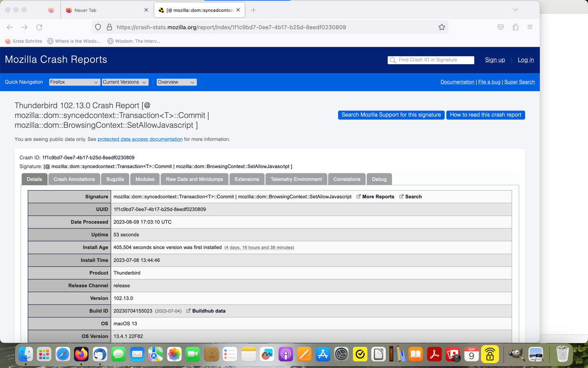This screenshot has width=588, height=368.
Task: Reload the current page
Action: click(39, 27)
